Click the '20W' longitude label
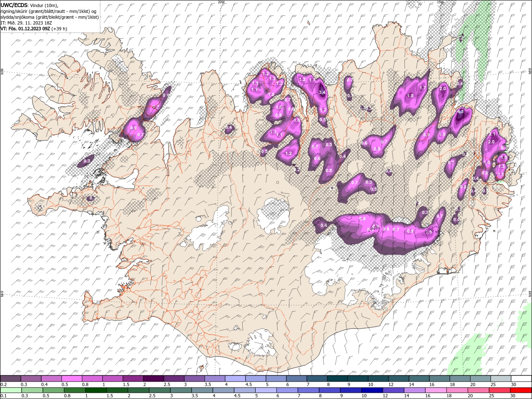Viewport: 532px width, 399px height. click(x=221, y=2)
